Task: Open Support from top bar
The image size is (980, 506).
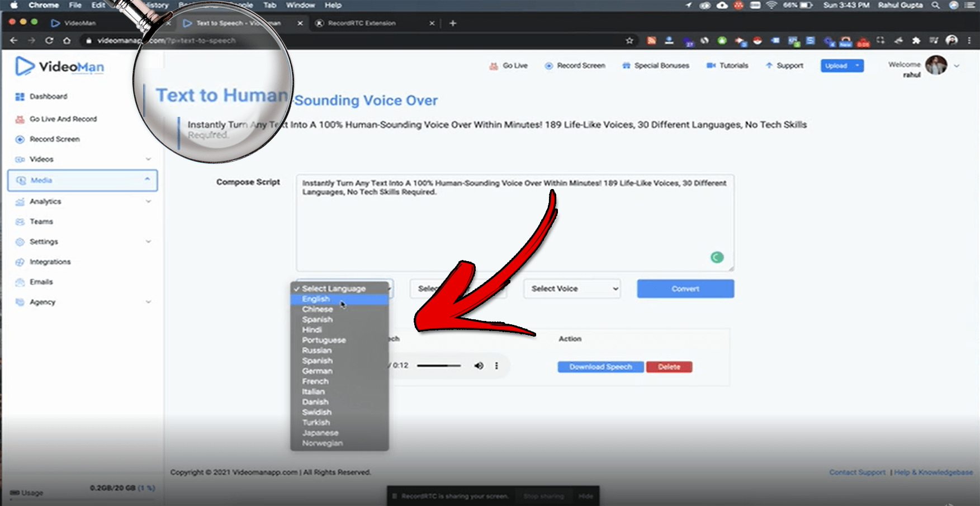Action: pos(784,65)
